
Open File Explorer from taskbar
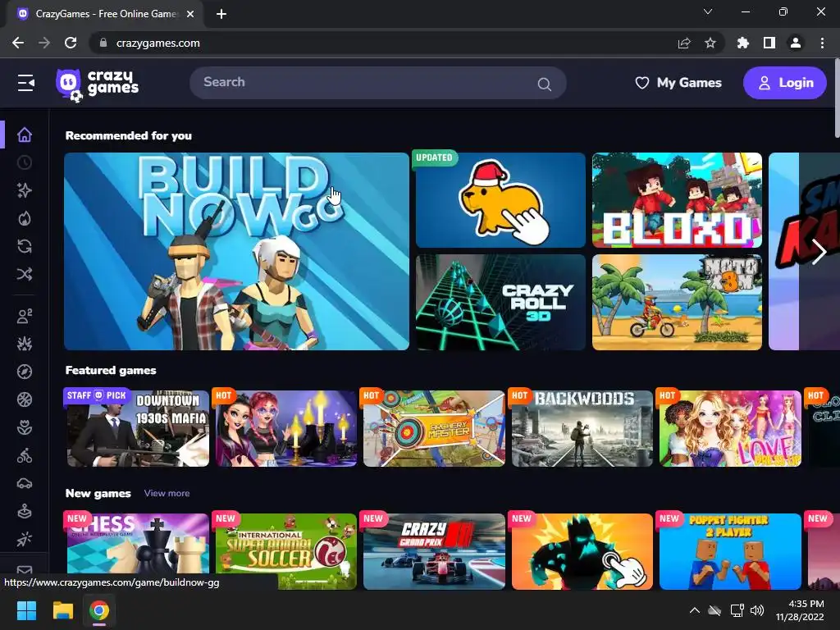pyautogui.click(x=62, y=610)
